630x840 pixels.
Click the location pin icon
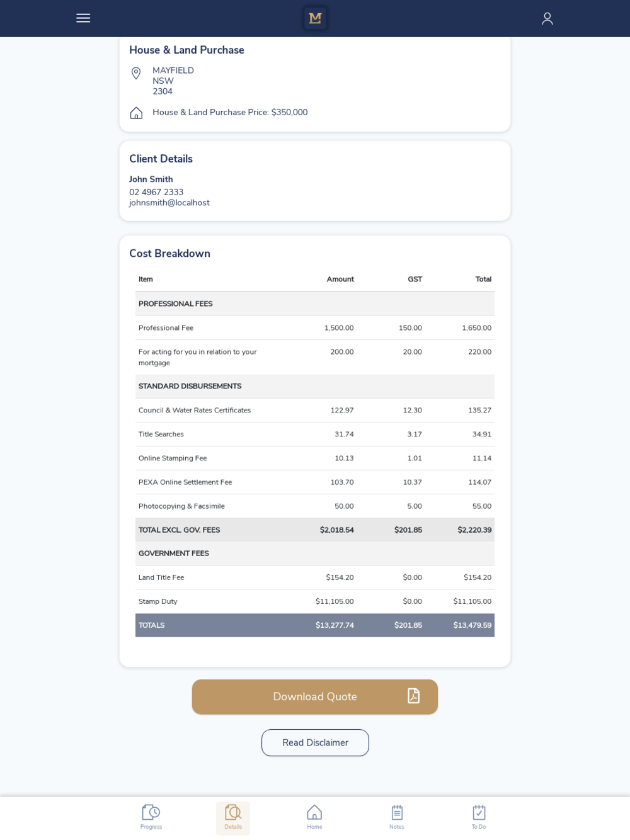136,74
